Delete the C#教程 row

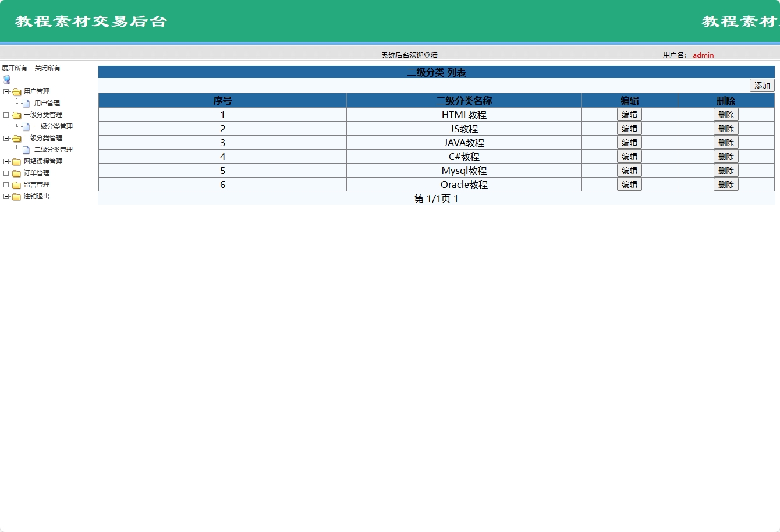tap(726, 157)
